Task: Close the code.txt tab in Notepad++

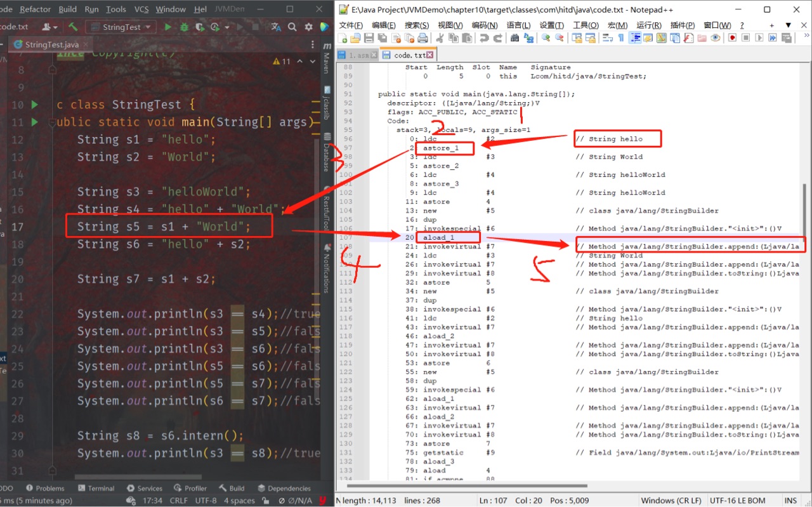Action: coord(429,55)
